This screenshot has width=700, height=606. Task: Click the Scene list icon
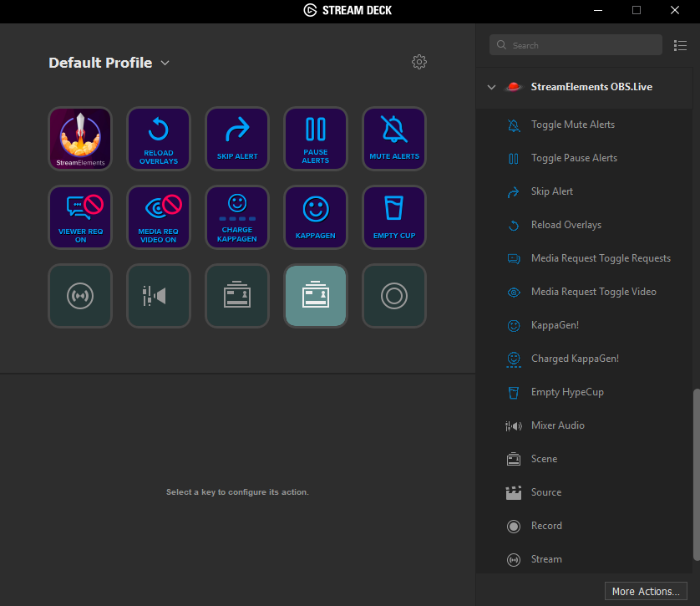click(514, 459)
